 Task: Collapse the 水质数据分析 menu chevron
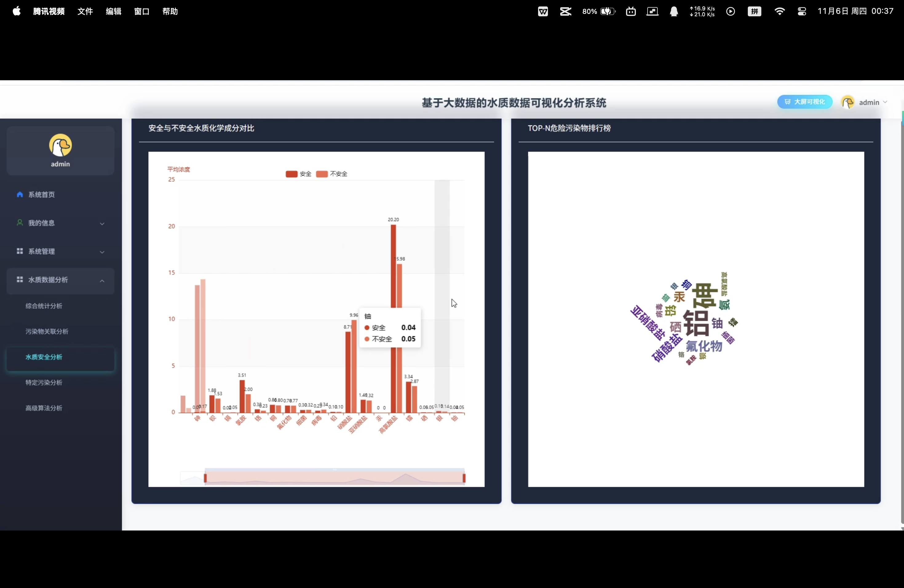[x=102, y=281]
